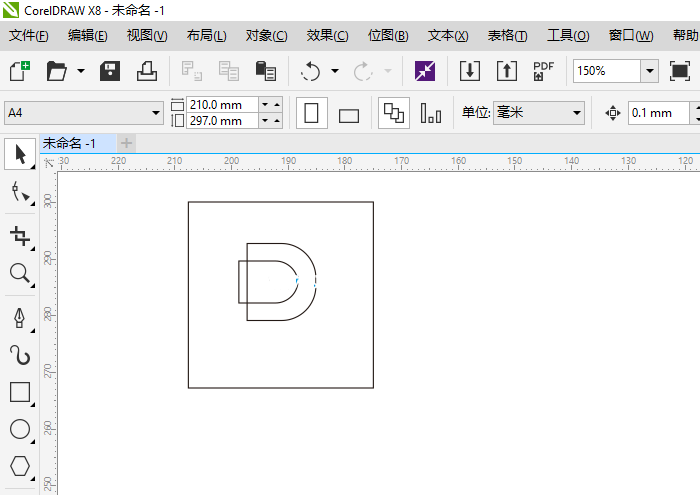Select the Shape node-editing tool
The height and width of the screenshot is (495, 700).
[x=19, y=193]
